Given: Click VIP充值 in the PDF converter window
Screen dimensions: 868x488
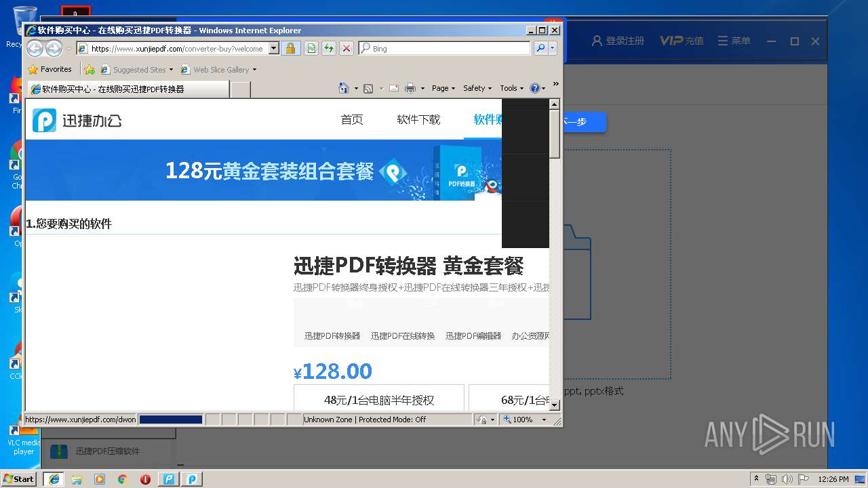Looking at the screenshot, I should [682, 41].
